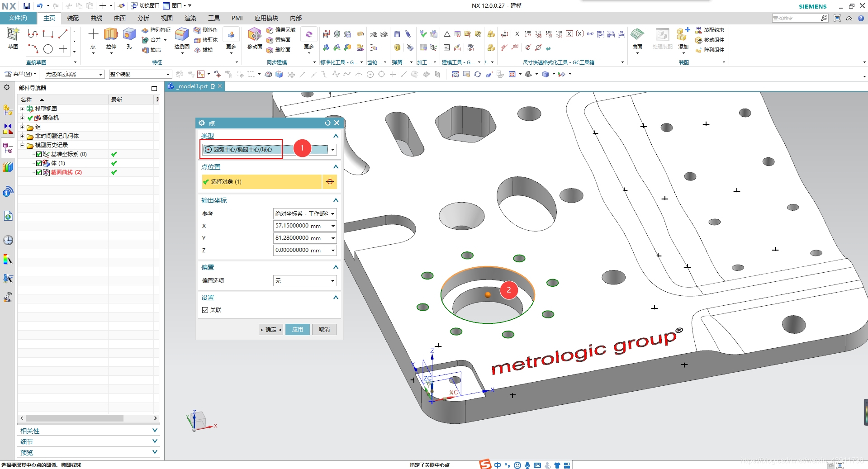Switch to the 分析 ribbon tab

coord(143,18)
